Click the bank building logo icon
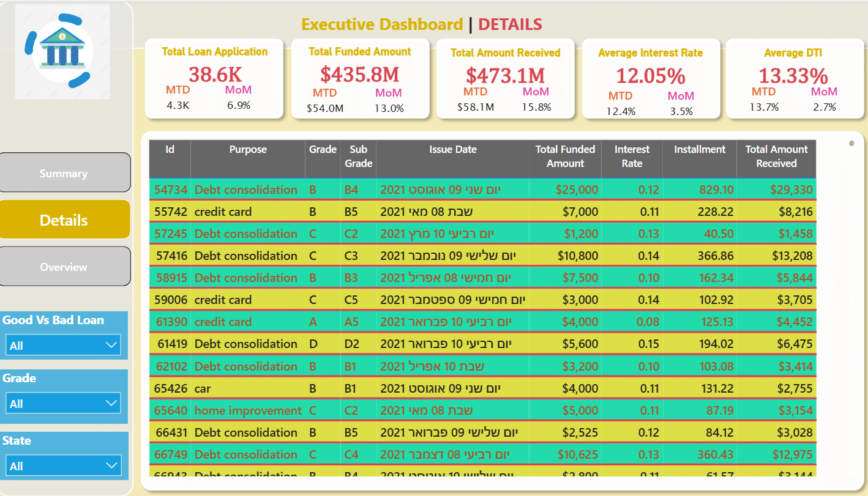The height and width of the screenshot is (496, 868). pos(62,51)
